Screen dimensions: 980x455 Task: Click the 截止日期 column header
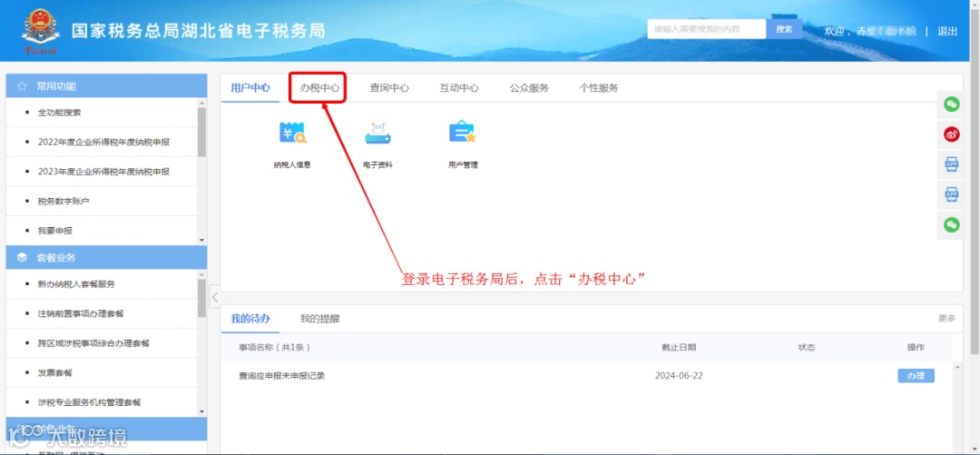[679, 347]
